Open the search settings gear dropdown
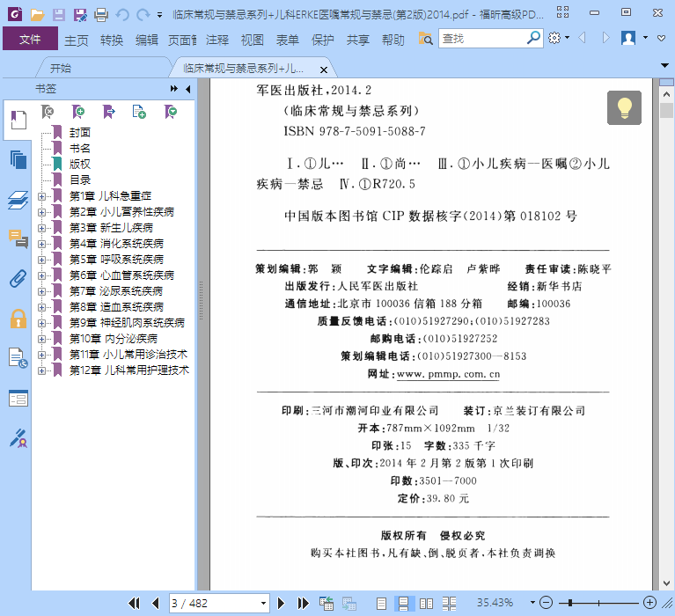Image resolution: width=675 pixels, height=616 pixels. pyautogui.click(x=559, y=38)
